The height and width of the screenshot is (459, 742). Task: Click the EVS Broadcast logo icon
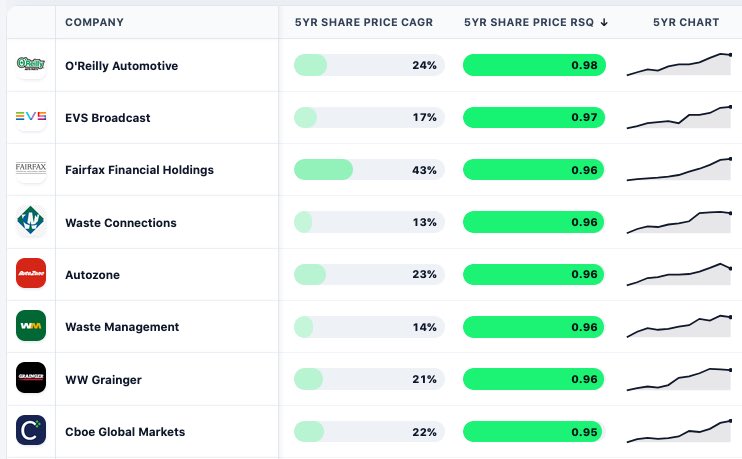31,117
